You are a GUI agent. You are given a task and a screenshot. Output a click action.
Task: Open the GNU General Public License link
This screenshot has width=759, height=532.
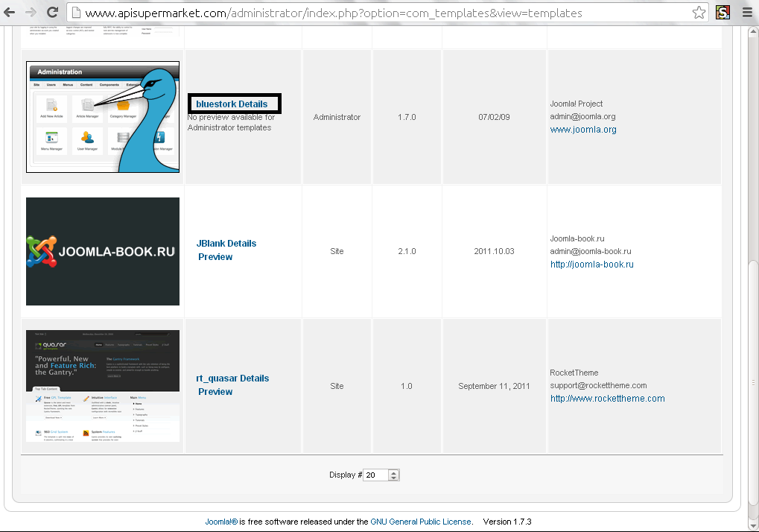(x=421, y=522)
